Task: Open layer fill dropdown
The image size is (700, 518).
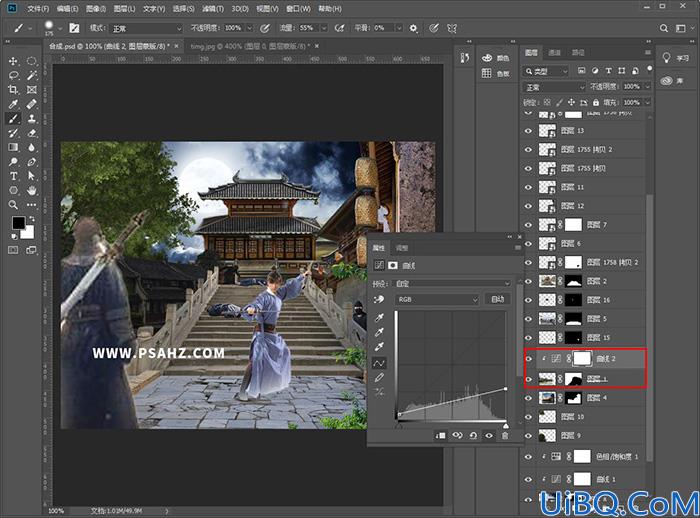Action: [647, 103]
